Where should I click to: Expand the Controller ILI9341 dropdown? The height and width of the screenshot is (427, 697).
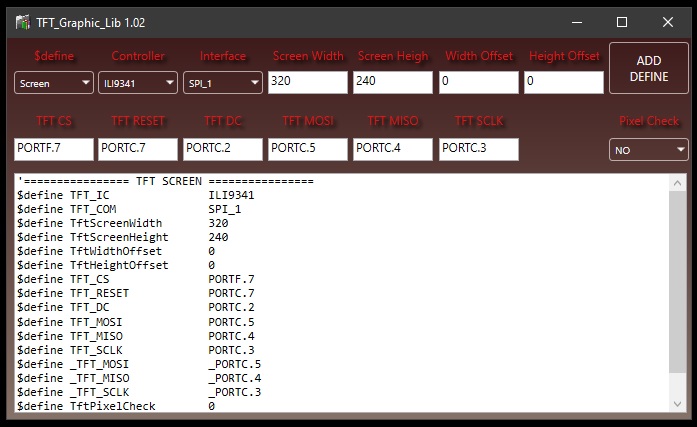pos(139,84)
